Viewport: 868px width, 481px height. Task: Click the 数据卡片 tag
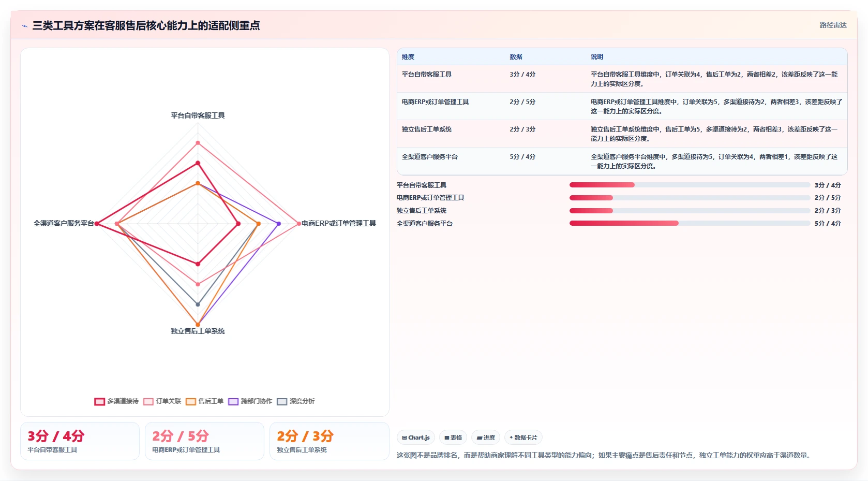tap(523, 438)
